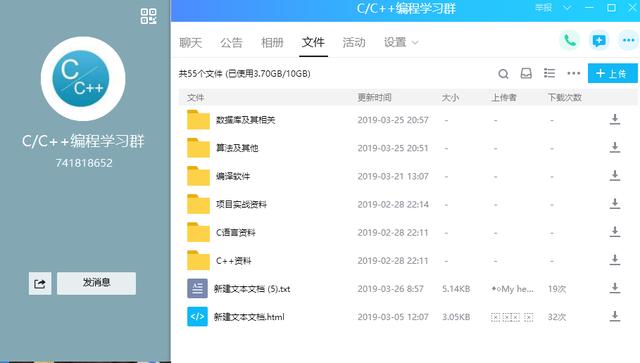Select the 数据库及其相关 folder name
The height and width of the screenshot is (363, 640).
point(246,120)
